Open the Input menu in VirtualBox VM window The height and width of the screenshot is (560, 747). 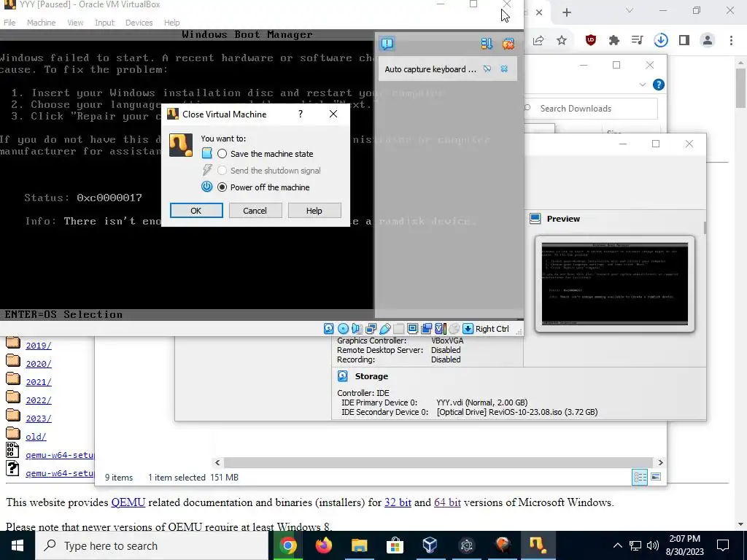104,23
